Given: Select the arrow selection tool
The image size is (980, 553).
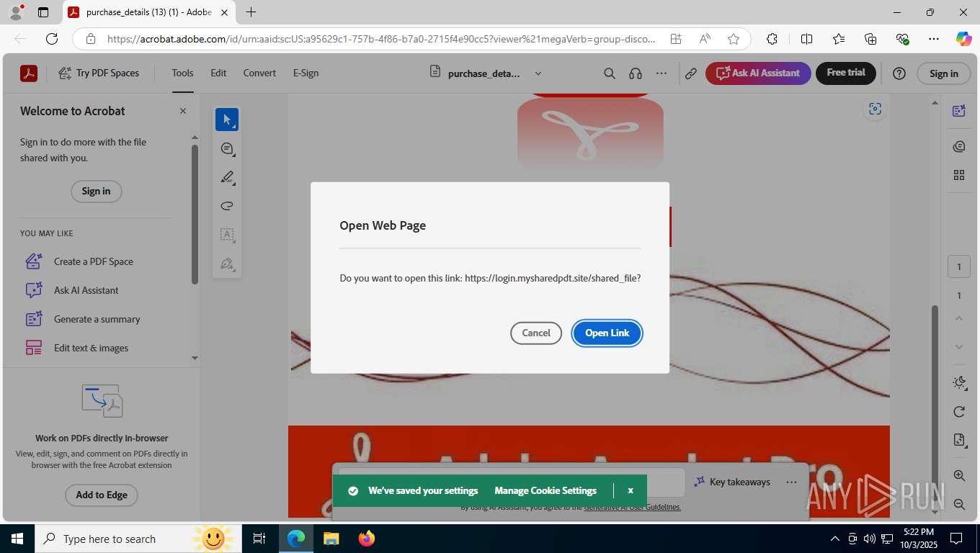Looking at the screenshot, I should (x=227, y=120).
